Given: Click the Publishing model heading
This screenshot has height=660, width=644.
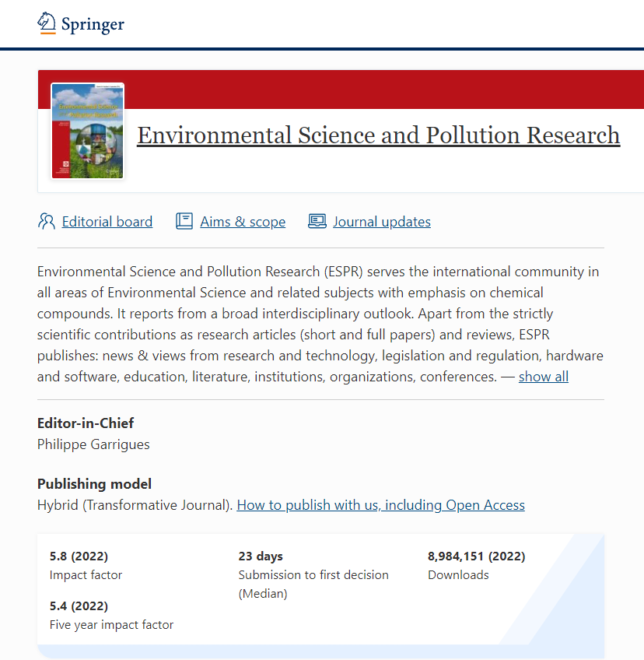Looking at the screenshot, I should click(x=94, y=483).
